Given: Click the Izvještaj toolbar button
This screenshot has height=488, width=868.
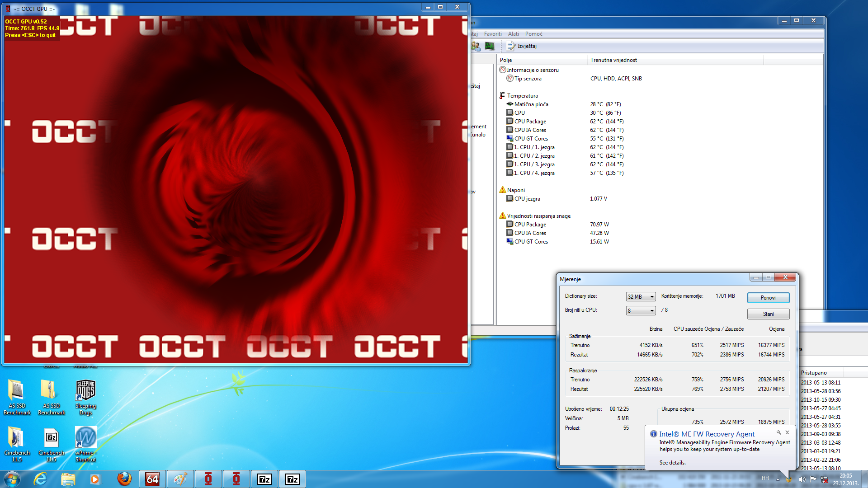Looking at the screenshot, I should 522,46.
